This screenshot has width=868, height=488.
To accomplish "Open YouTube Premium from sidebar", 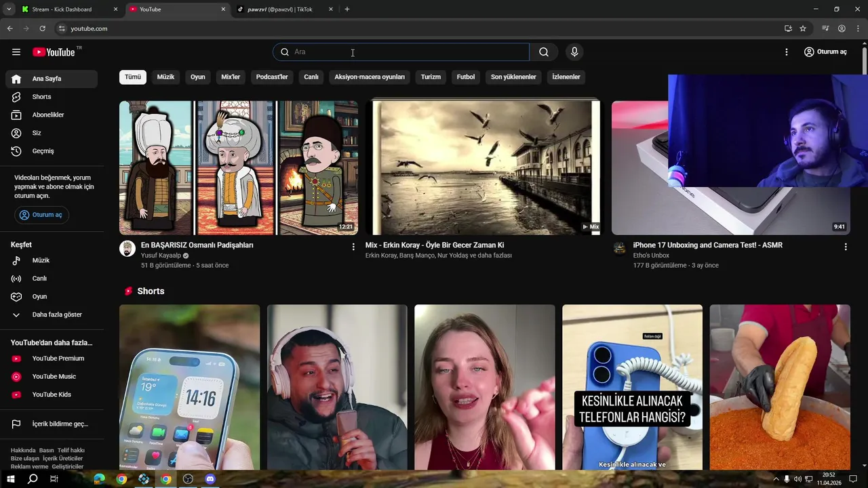I will coord(52,359).
